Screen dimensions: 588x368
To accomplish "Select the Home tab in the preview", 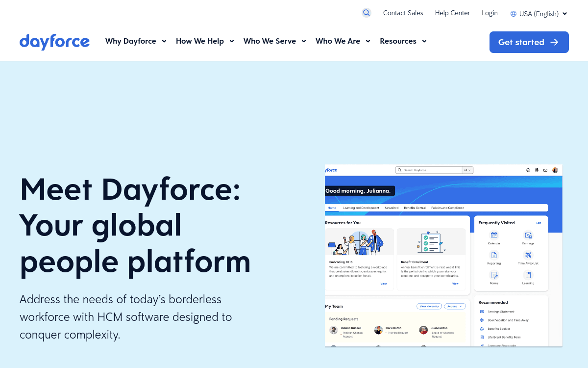I will click(x=332, y=208).
